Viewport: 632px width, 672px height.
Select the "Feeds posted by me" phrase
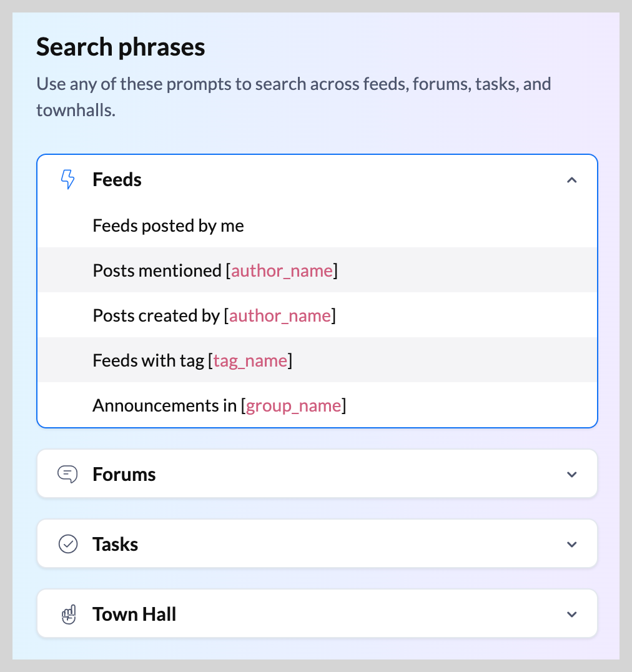point(168,225)
